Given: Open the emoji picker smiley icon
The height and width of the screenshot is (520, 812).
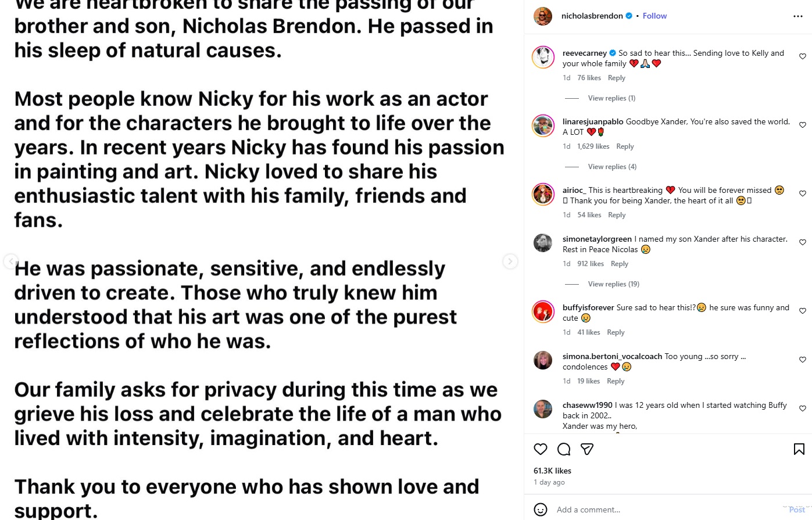Looking at the screenshot, I should coord(541,510).
